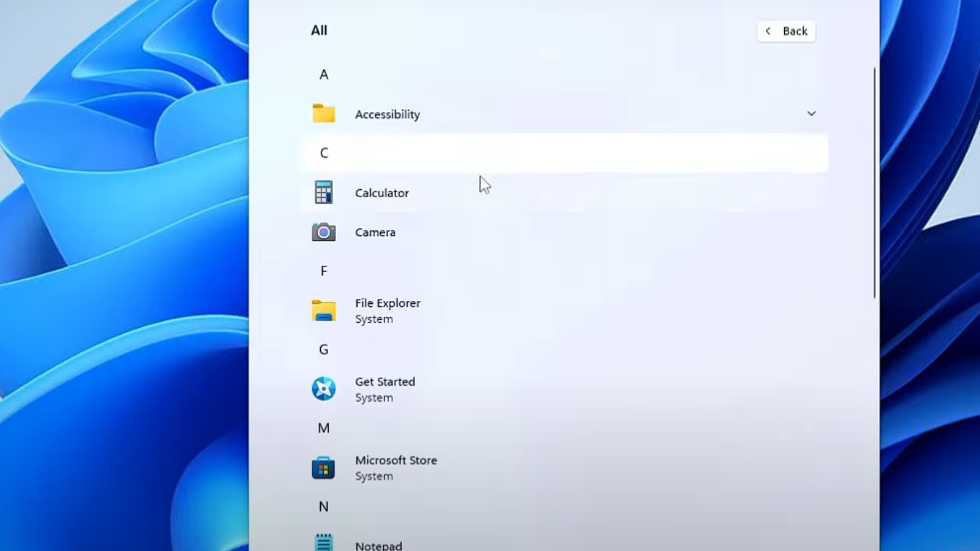The height and width of the screenshot is (551, 980).
Task: Click the Notepad app icon
Action: [324, 542]
